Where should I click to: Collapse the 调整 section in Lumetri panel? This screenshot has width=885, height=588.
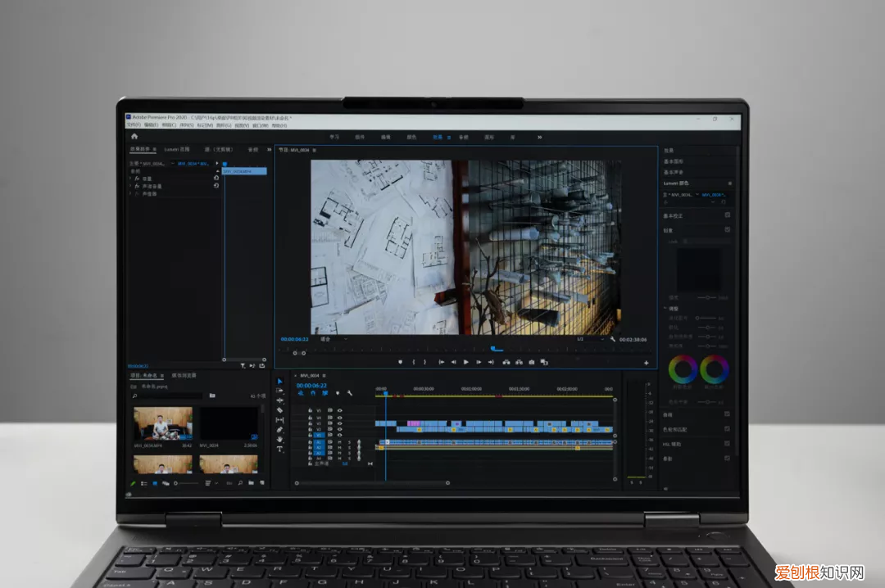665,308
